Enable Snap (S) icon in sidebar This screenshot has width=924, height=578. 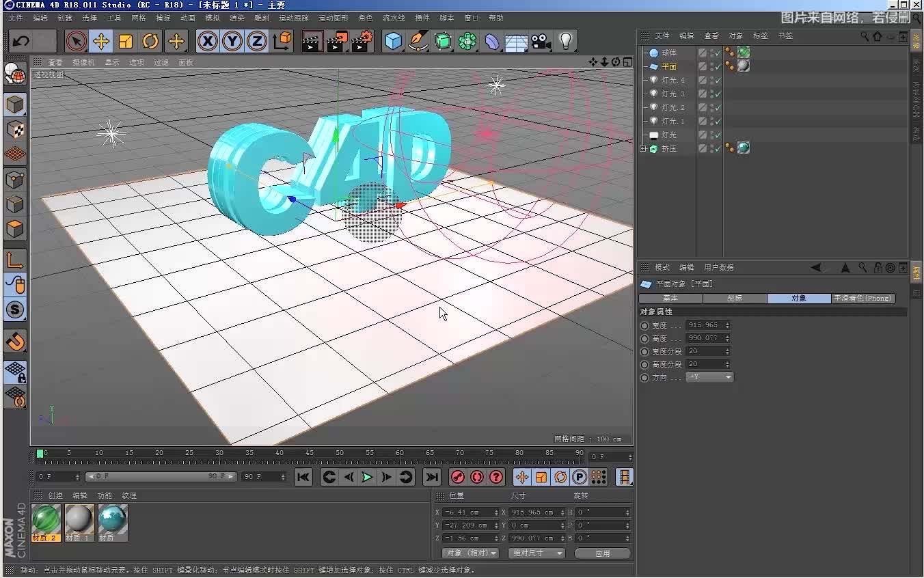15,309
